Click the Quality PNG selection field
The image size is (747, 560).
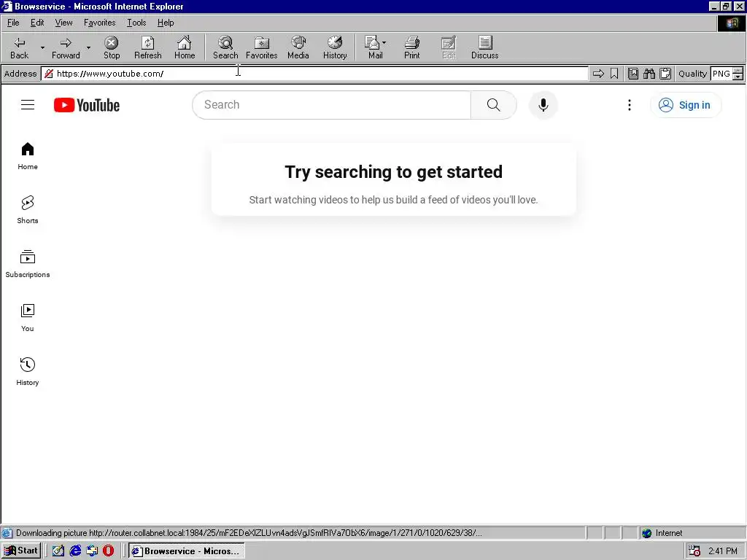[721, 74]
